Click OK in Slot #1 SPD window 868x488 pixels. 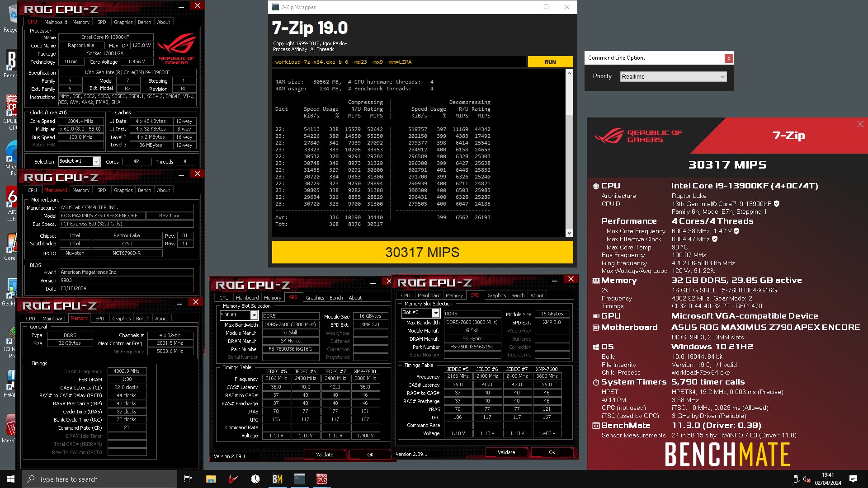click(x=370, y=455)
